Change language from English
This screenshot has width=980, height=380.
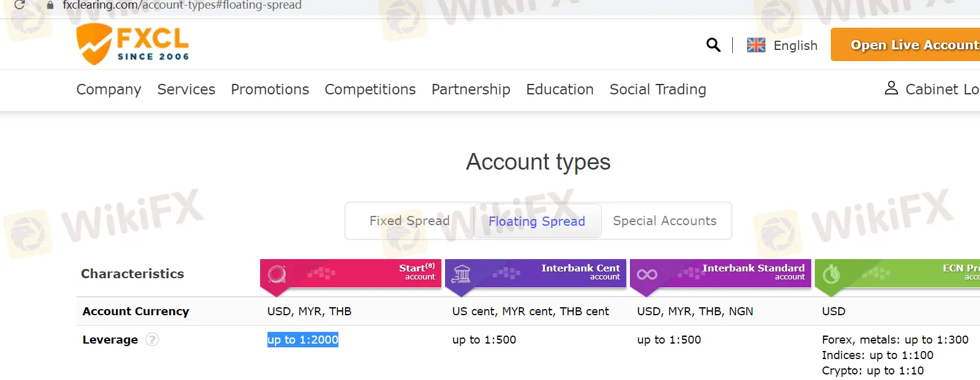(x=796, y=46)
